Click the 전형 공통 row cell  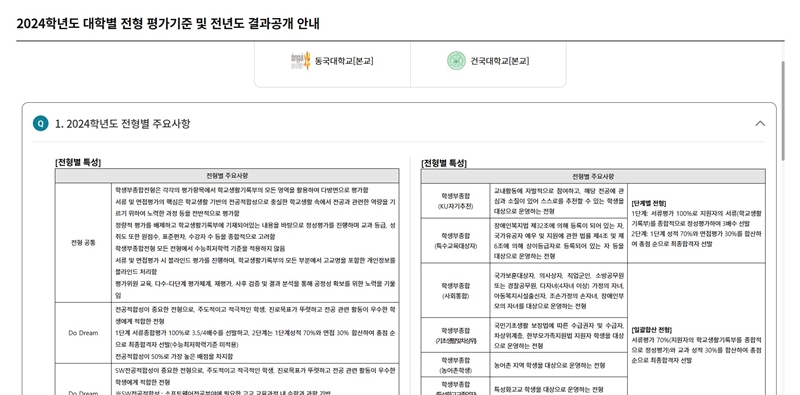(83, 242)
